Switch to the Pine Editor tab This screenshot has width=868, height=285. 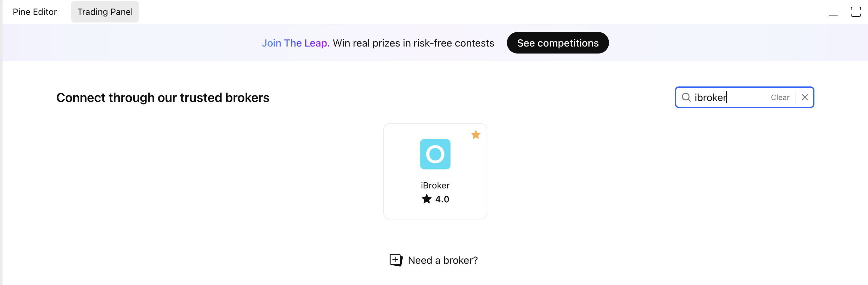coord(35,12)
